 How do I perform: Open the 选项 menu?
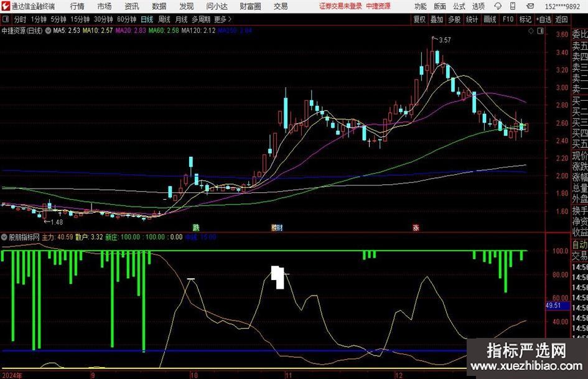point(478,6)
